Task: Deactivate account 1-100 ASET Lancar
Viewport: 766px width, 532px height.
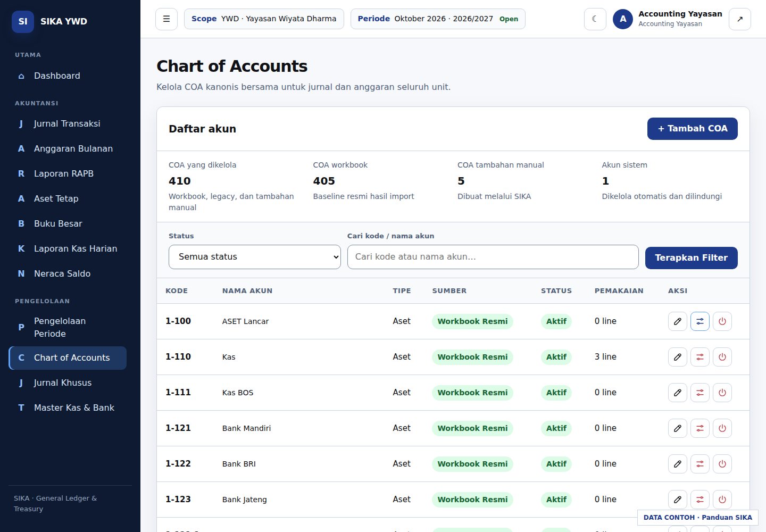Action: click(722, 321)
